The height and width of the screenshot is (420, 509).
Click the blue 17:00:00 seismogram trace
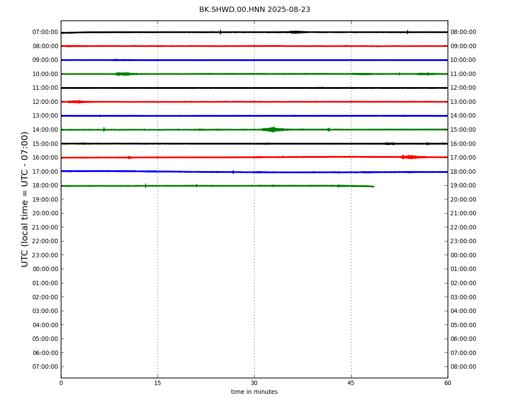click(x=254, y=172)
